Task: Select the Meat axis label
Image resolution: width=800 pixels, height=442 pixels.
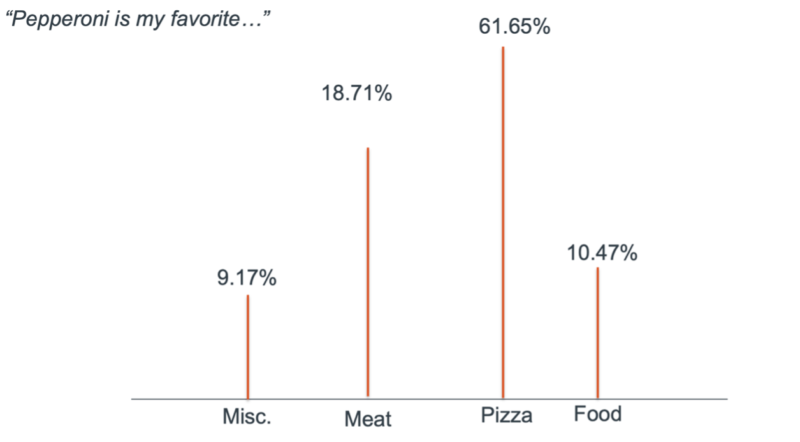Action: pos(368,419)
